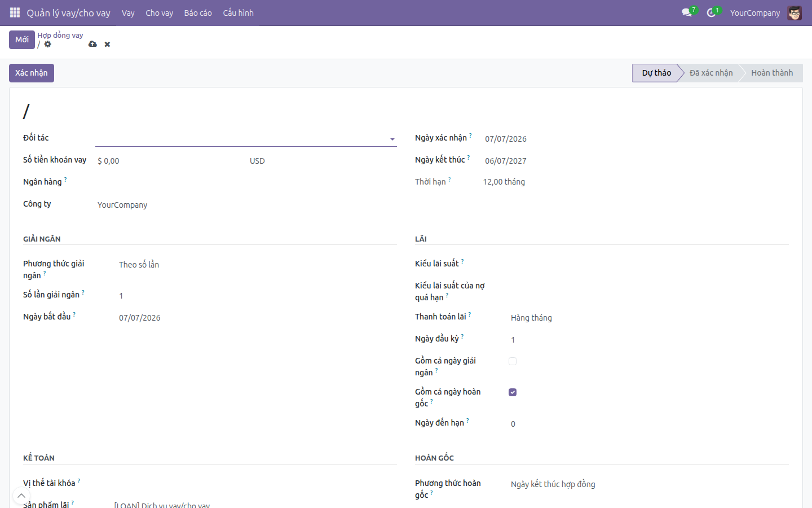Open the main apps grid menu

click(x=15, y=12)
